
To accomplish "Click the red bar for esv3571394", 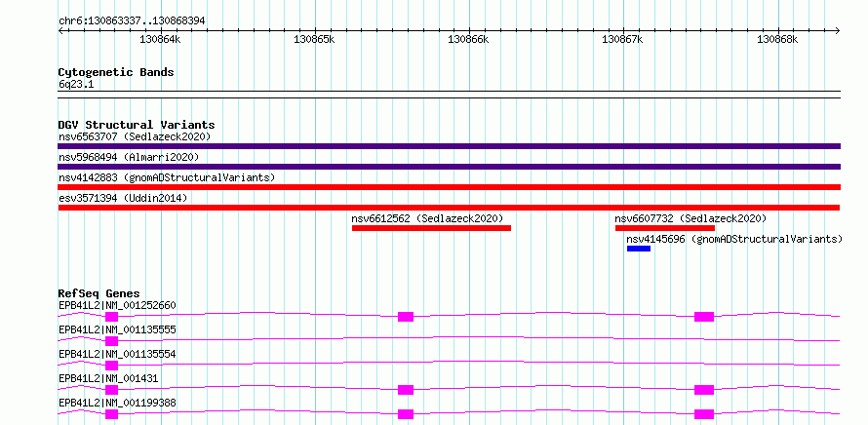I will point(449,208).
